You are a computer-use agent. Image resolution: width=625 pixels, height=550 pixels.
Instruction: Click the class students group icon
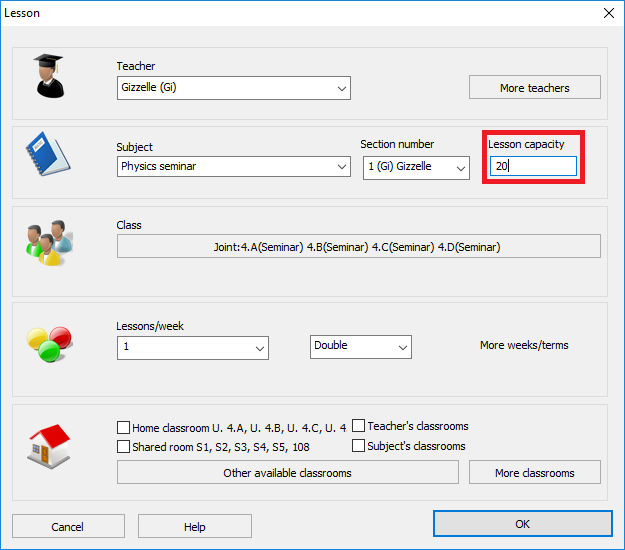(48, 241)
